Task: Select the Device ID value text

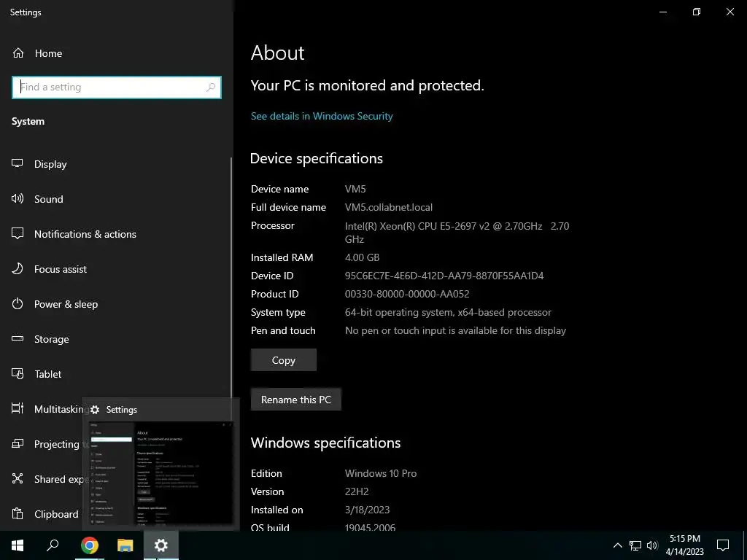Action: pos(444,275)
